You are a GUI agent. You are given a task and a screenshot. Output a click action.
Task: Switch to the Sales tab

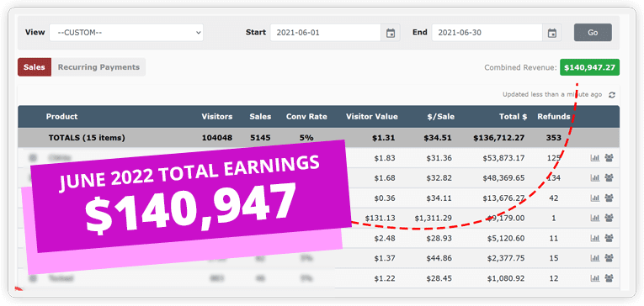click(x=34, y=67)
